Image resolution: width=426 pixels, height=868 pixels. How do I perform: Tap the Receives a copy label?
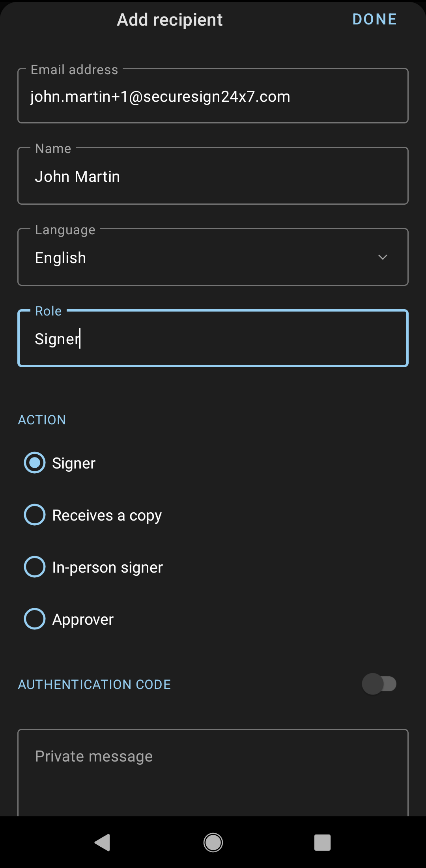pos(107,515)
